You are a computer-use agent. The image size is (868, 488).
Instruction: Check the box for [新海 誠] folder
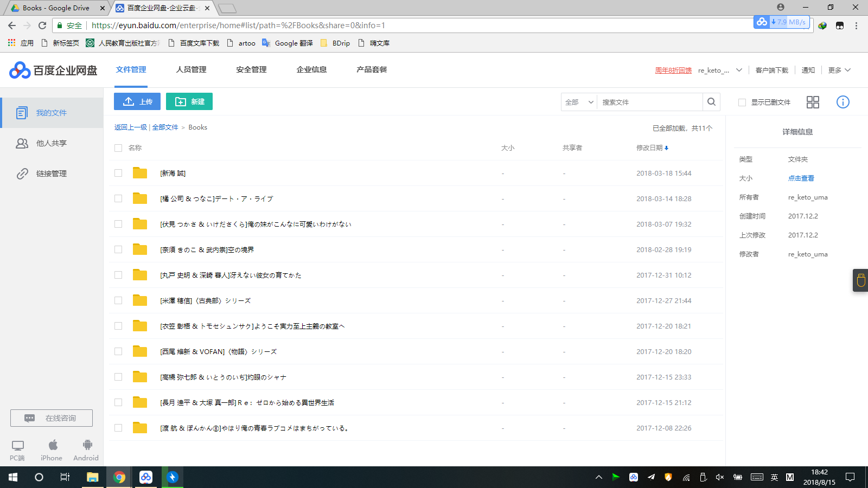coord(118,173)
